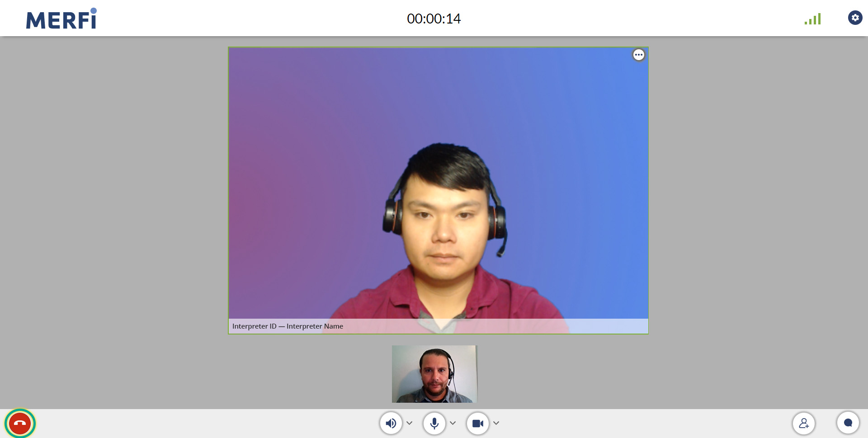The width and height of the screenshot is (868, 438).
Task: Expand the microphone device dropdown arrow
Action: click(x=453, y=424)
